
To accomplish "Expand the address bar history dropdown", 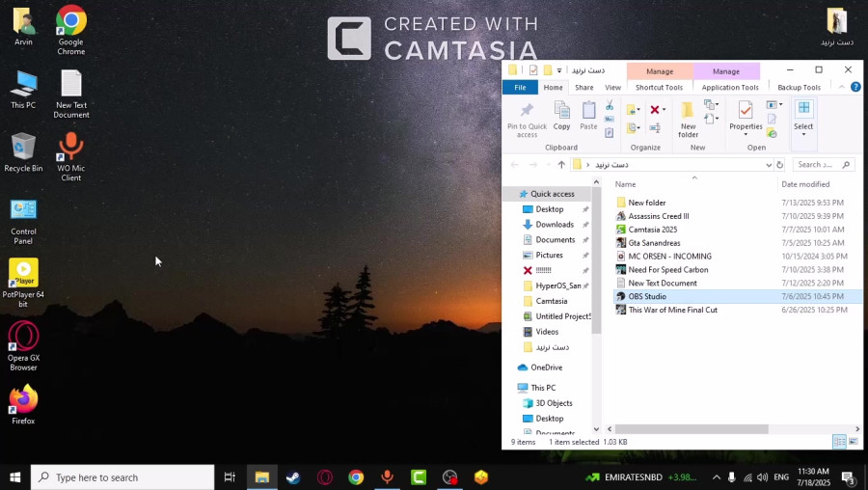I will click(x=769, y=164).
